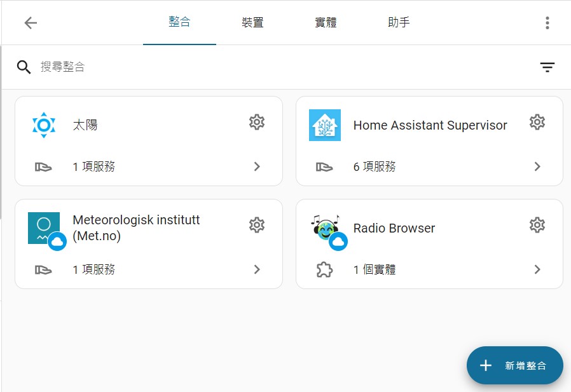Open Radio Browser settings gear

[x=537, y=225]
